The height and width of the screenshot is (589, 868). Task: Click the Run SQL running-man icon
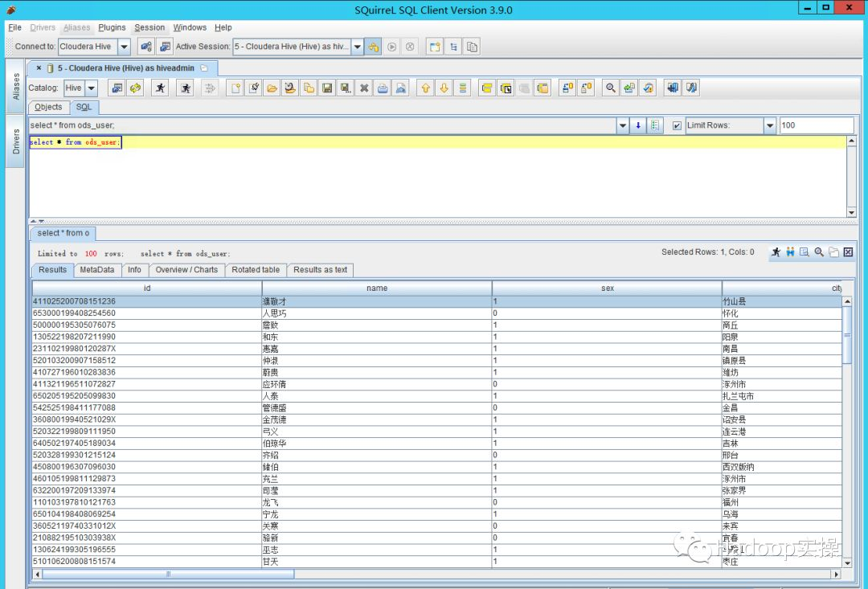click(160, 88)
